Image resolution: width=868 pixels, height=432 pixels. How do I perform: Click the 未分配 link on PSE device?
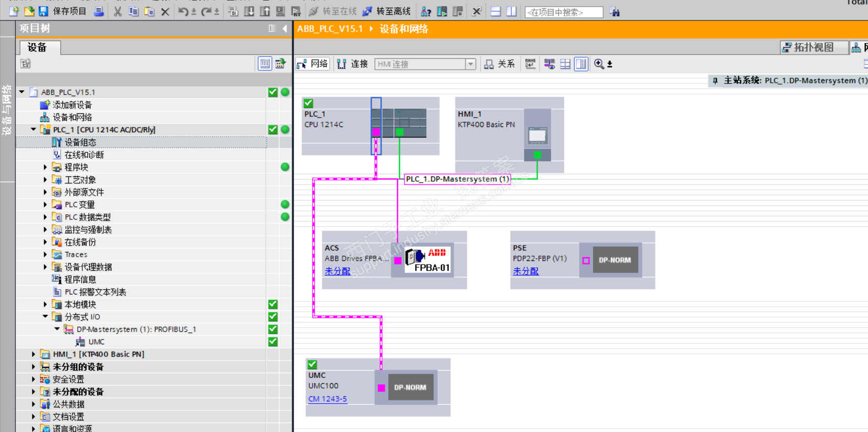(526, 271)
